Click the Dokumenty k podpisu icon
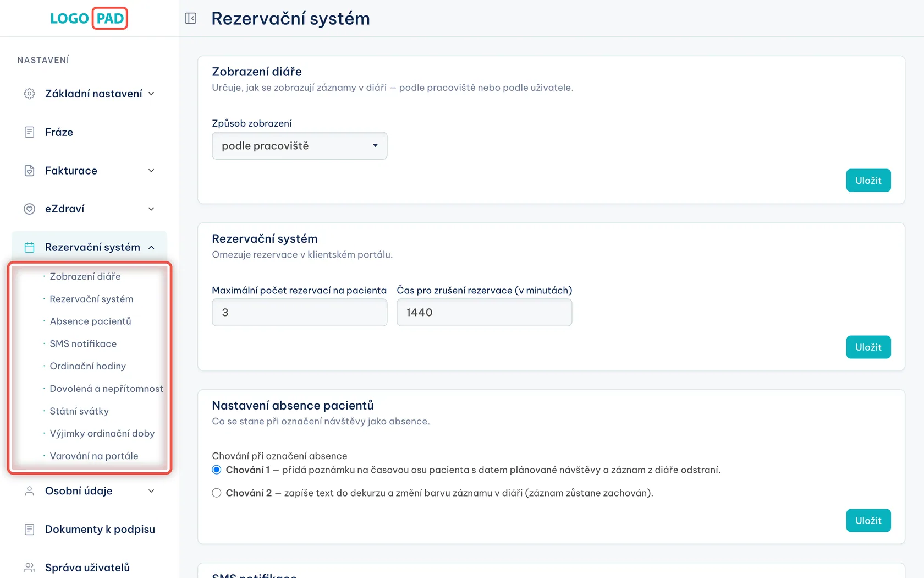 30,529
